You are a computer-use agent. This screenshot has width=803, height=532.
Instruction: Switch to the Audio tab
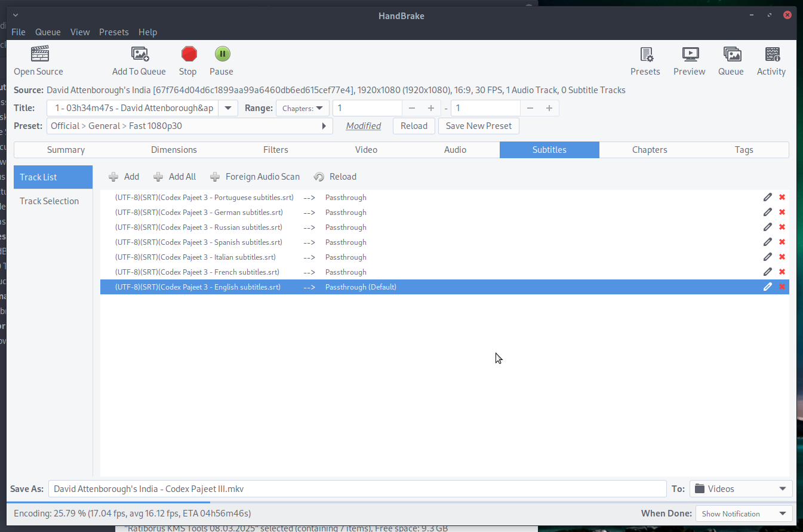point(455,150)
